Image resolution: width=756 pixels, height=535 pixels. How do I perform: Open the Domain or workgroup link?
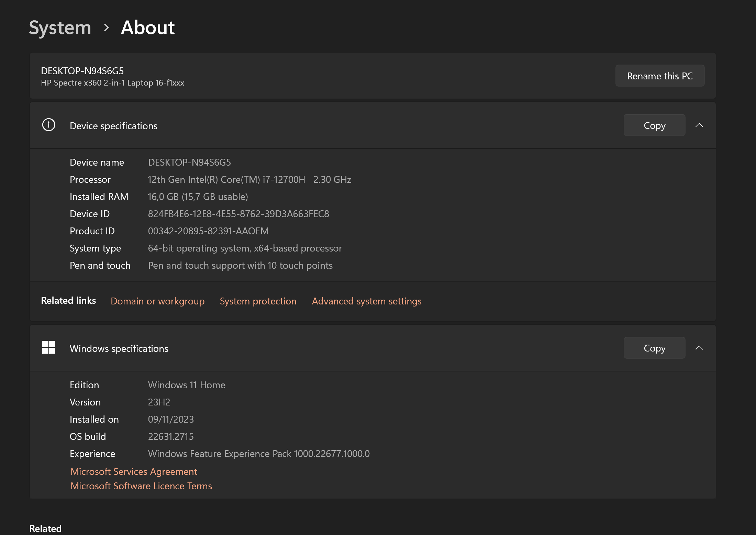pyautogui.click(x=157, y=301)
